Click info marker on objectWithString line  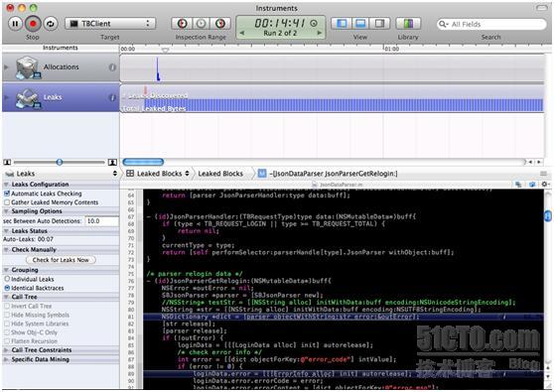click(504, 317)
